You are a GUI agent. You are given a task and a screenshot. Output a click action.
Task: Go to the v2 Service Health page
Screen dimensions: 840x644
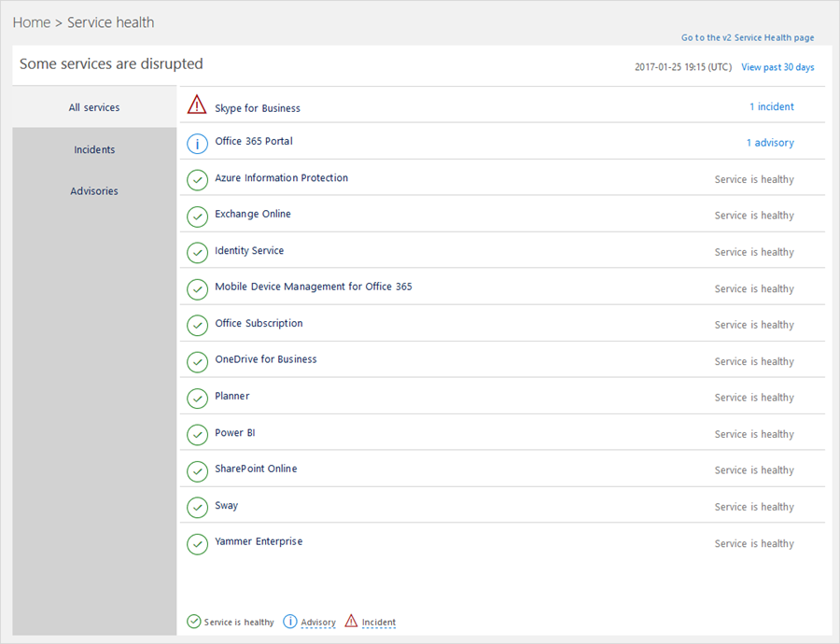click(x=748, y=38)
